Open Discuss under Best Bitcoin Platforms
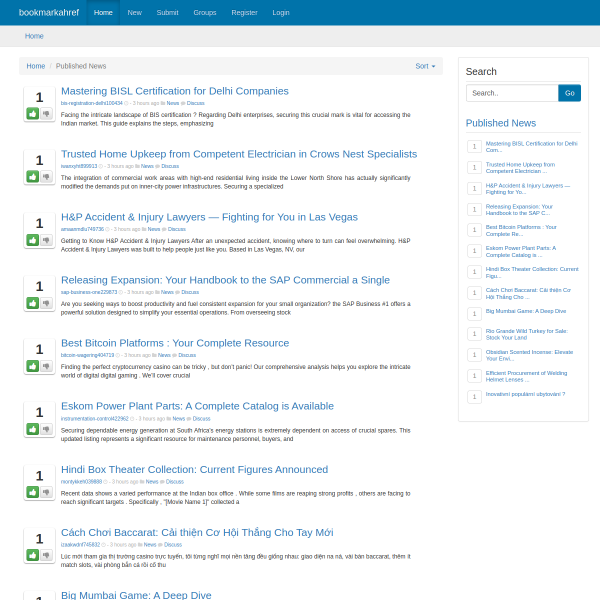 [x=187, y=355]
